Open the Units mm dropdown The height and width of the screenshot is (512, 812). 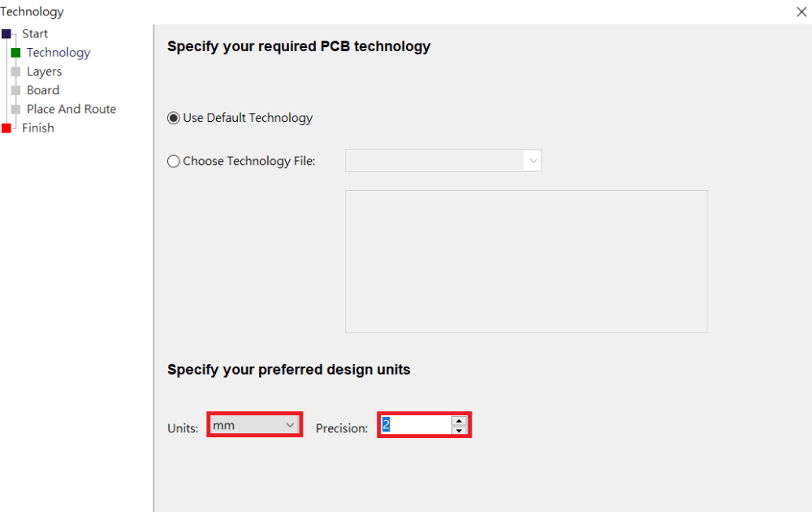tap(254, 425)
